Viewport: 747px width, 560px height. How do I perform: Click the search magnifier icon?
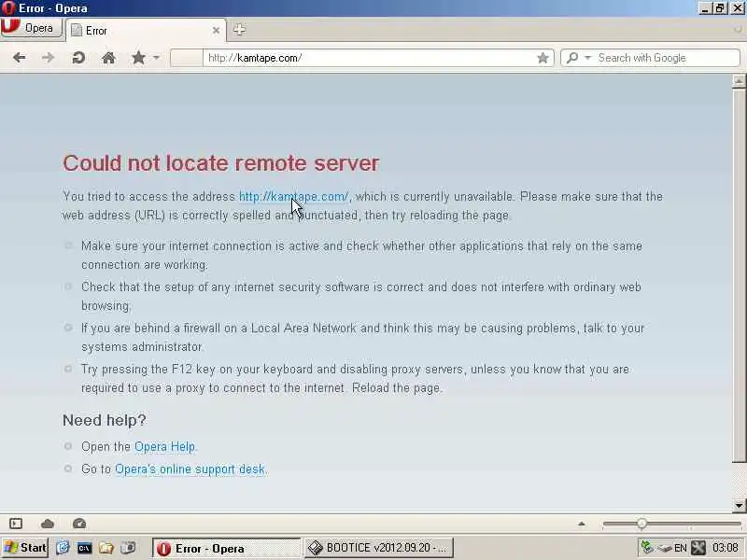pos(572,58)
